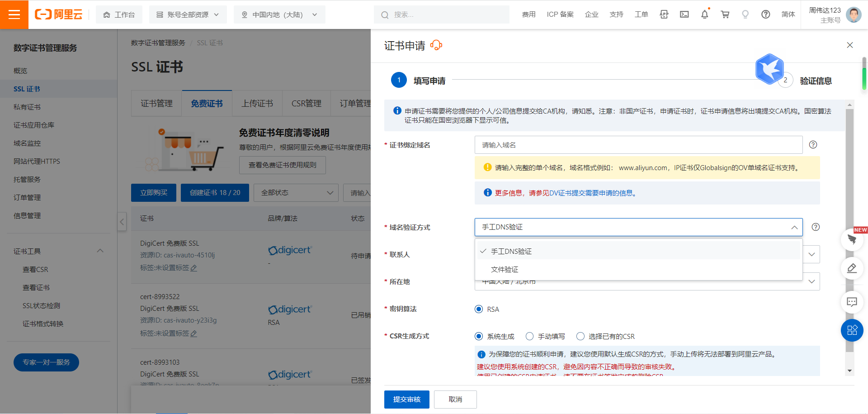
Task: Click help icon next to domain name field
Action: [813, 145]
